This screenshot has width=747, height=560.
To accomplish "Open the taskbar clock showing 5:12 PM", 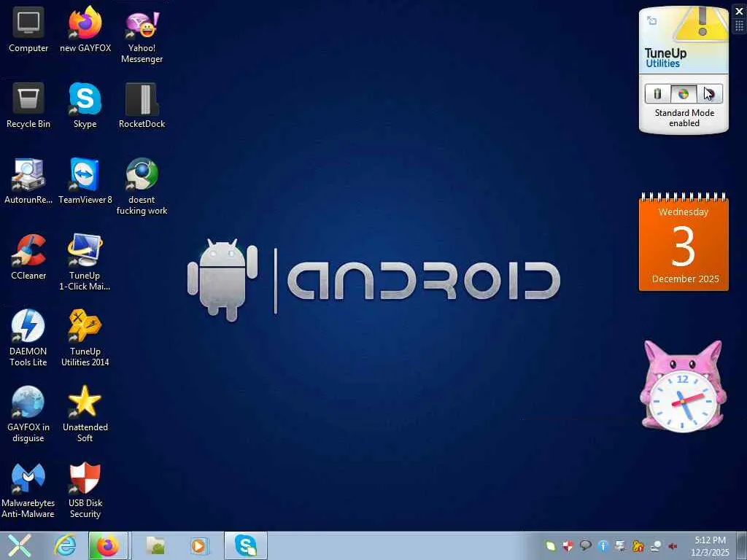I will [710, 545].
